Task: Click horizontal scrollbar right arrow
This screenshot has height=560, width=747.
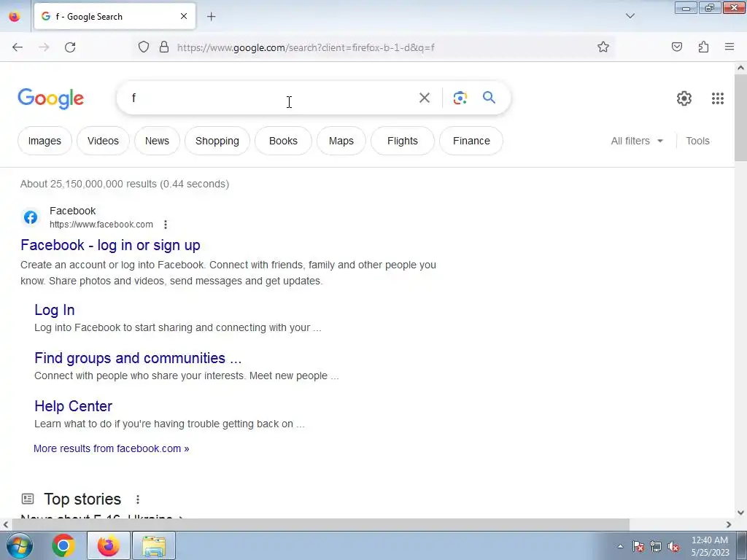Action: point(729,524)
